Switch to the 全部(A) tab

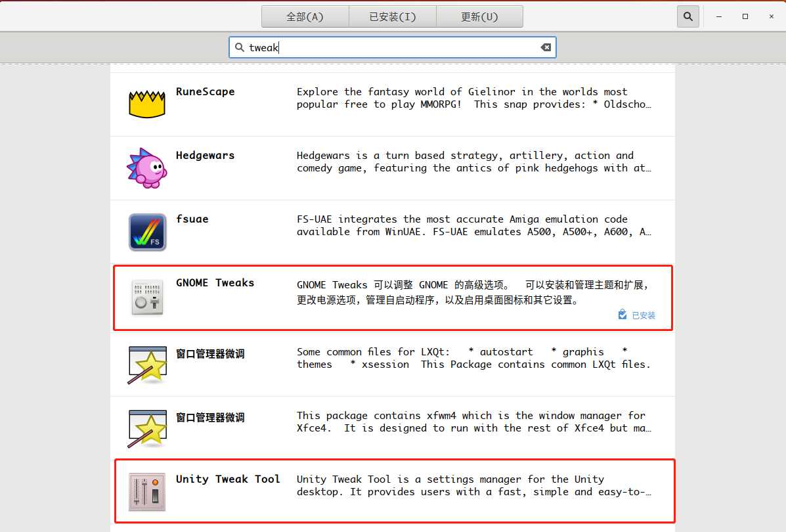click(305, 16)
